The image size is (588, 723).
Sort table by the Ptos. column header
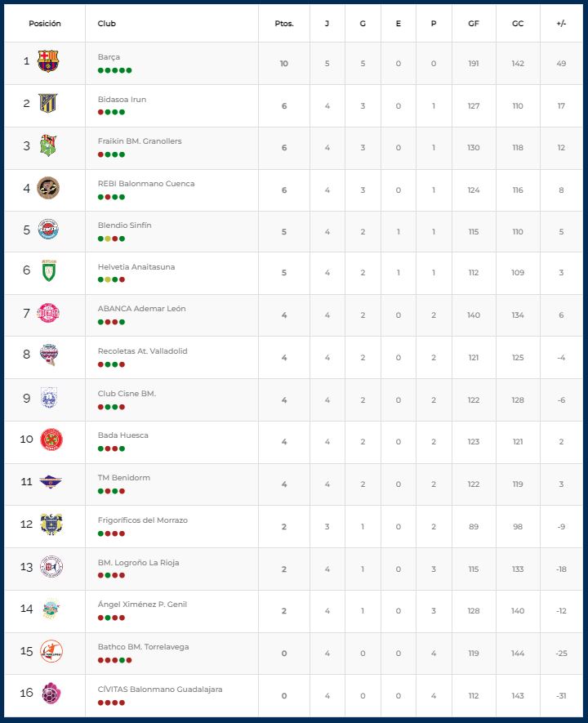[283, 24]
